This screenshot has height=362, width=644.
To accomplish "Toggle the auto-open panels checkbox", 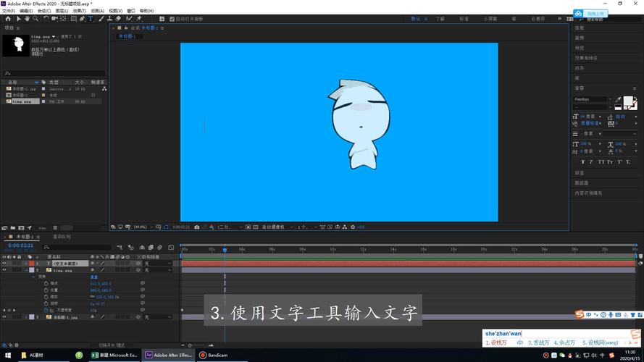I will 172,19.
